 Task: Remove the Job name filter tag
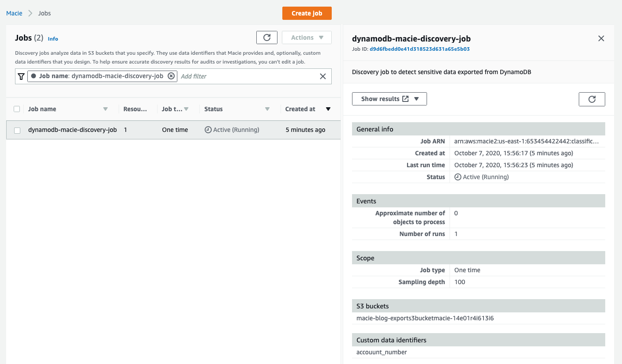(x=171, y=76)
